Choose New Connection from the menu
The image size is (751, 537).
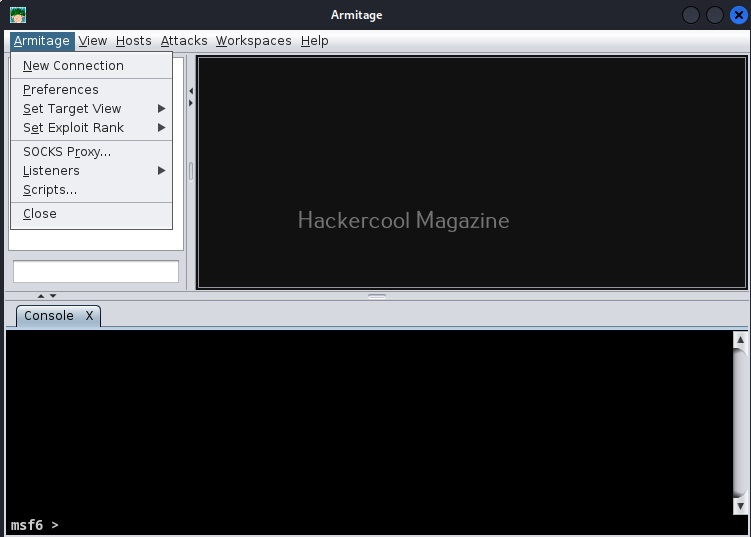pos(91,66)
